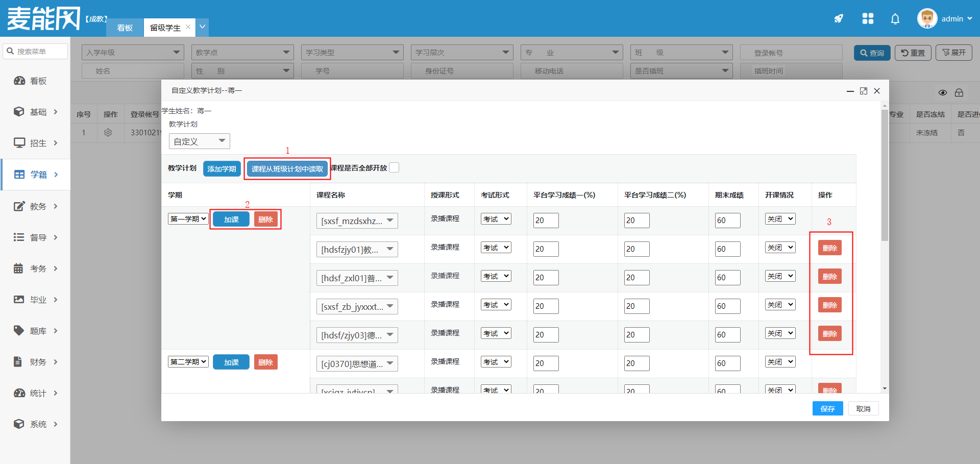
Task: Click the 保存 button
Action: [x=827, y=409]
